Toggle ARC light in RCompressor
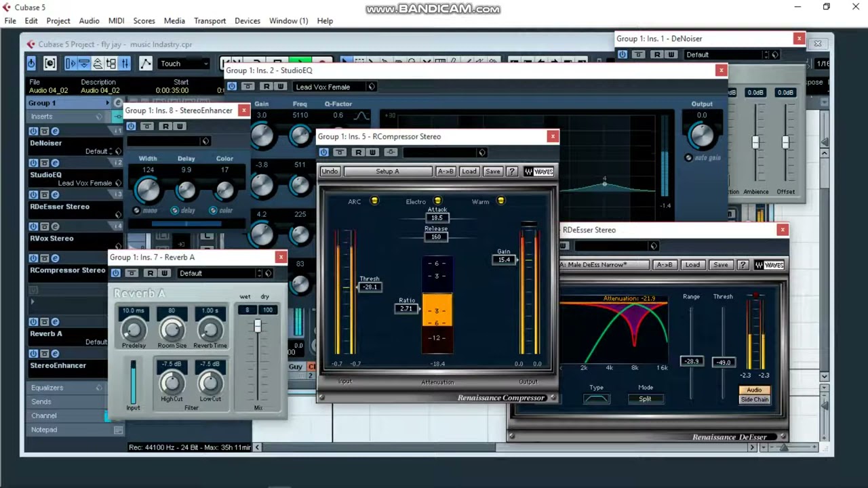Screen dimensions: 868x488 click(x=374, y=201)
